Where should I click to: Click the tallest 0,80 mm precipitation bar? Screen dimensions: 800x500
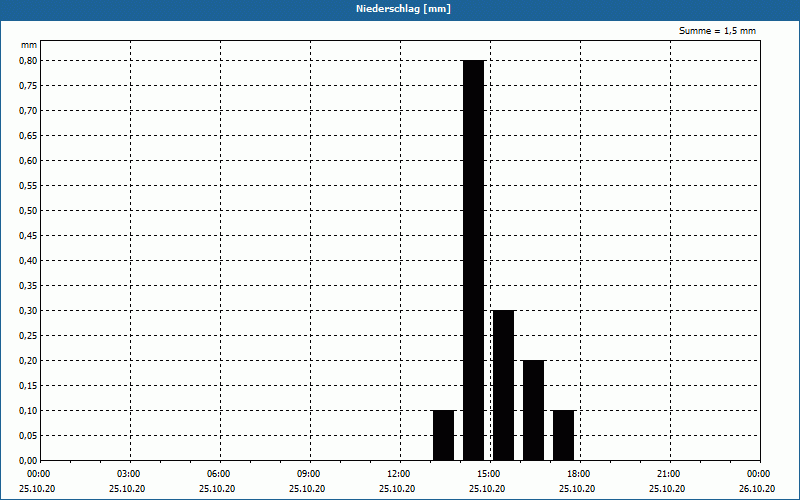point(473,260)
